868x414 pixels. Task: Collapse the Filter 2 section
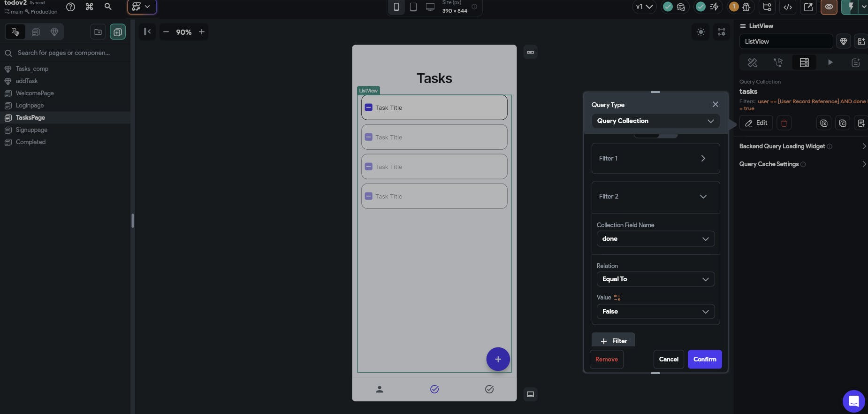coord(655,197)
